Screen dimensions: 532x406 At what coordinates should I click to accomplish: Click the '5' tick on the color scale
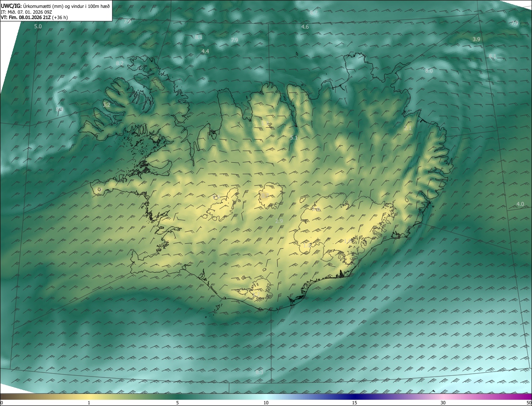[177, 403]
